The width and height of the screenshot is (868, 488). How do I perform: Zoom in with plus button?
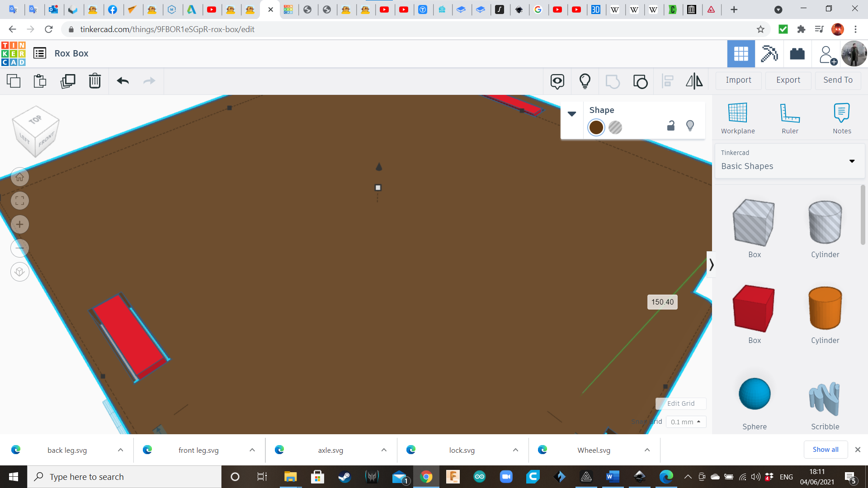[20, 225]
